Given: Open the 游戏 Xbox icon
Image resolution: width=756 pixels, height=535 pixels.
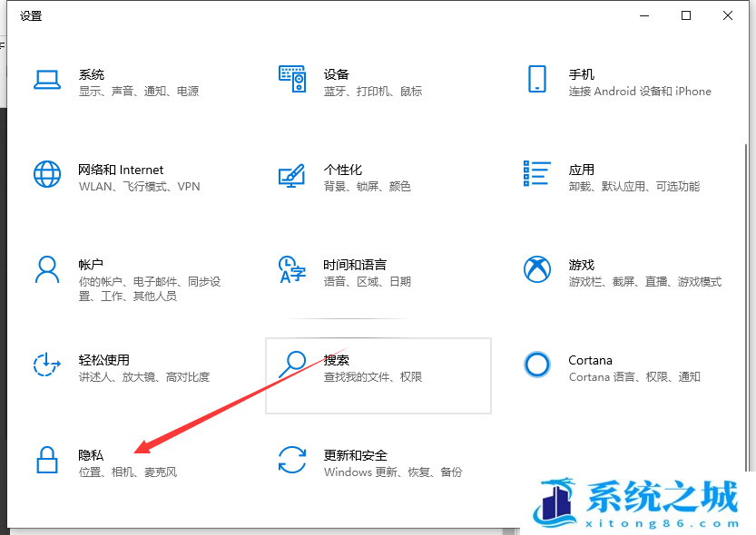Looking at the screenshot, I should 537,269.
